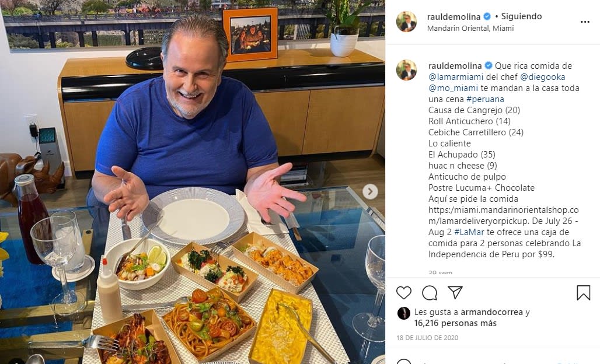The width and height of the screenshot is (600, 364).
Task: Open rauldemolina username in header
Action: (x=454, y=16)
